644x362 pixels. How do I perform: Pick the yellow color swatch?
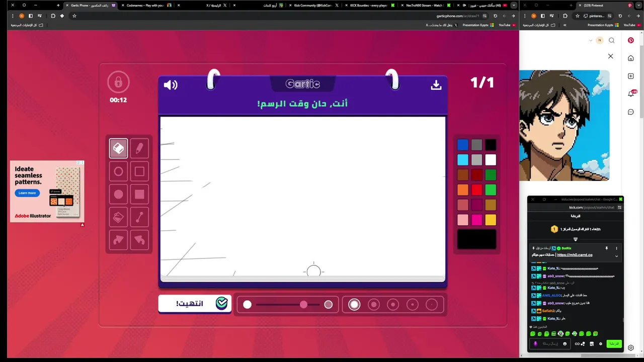tap(491, 220)
